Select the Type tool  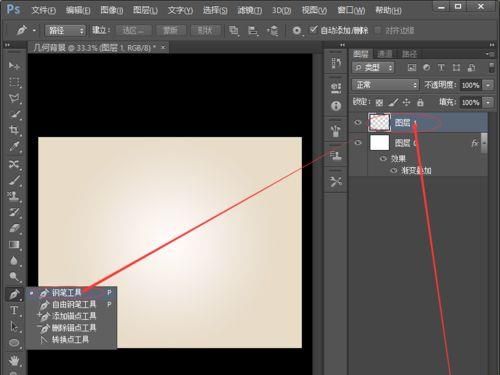coord(14,311)
